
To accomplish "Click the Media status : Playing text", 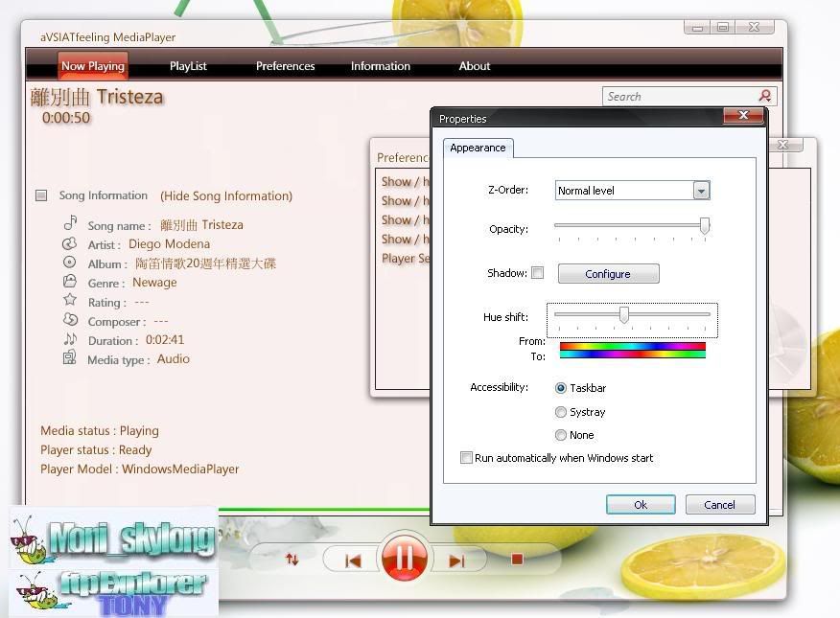I will 100,431.
